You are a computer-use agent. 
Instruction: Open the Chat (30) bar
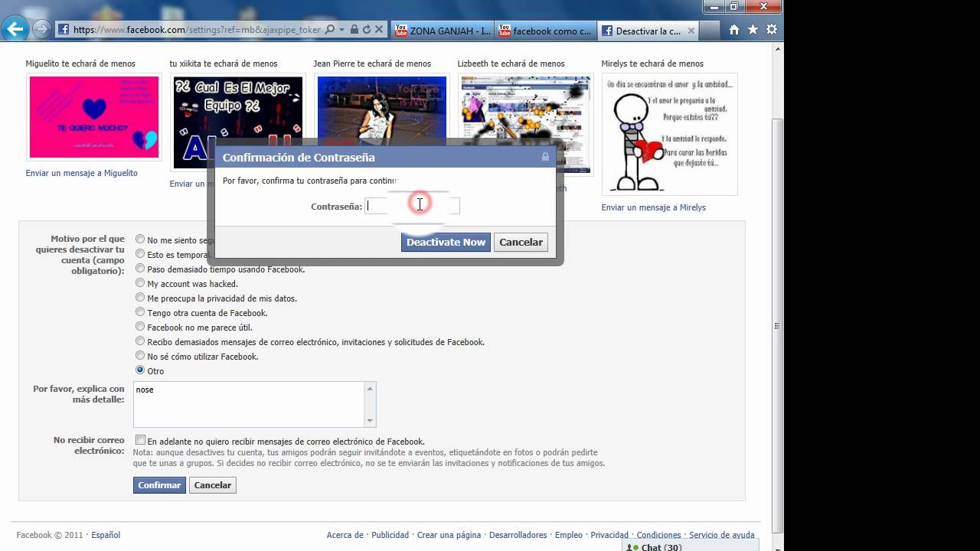click(690, 546)
